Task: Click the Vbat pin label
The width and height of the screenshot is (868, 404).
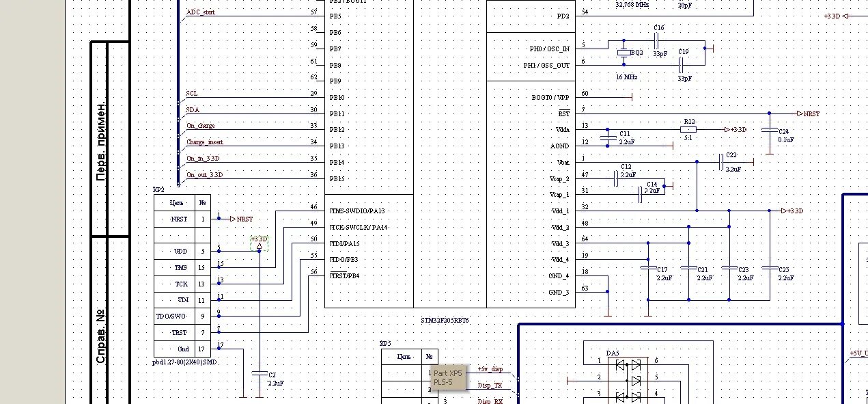Action: tap(563, 163)
